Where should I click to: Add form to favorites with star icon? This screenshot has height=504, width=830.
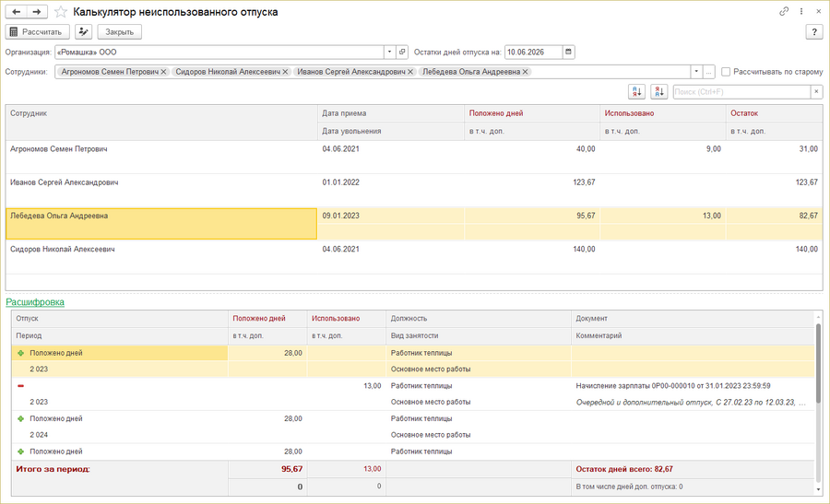(61, 12)
